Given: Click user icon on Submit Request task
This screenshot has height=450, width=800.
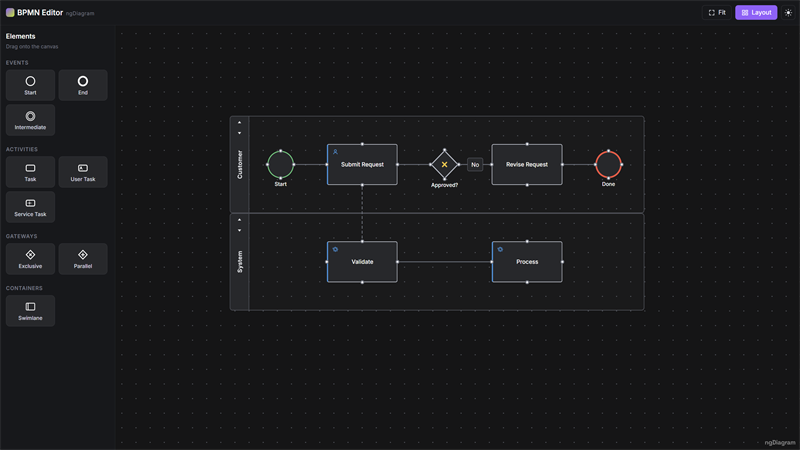Looking at the screenshot, I should click(x=335, y=152).
